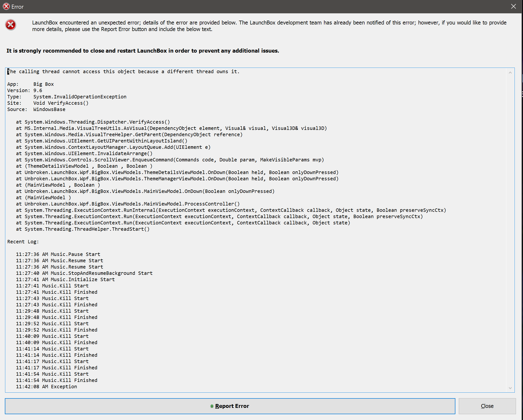Click the 'Music.Initialize Start' log entry
The image size is (523, 420).
point(65,280)
